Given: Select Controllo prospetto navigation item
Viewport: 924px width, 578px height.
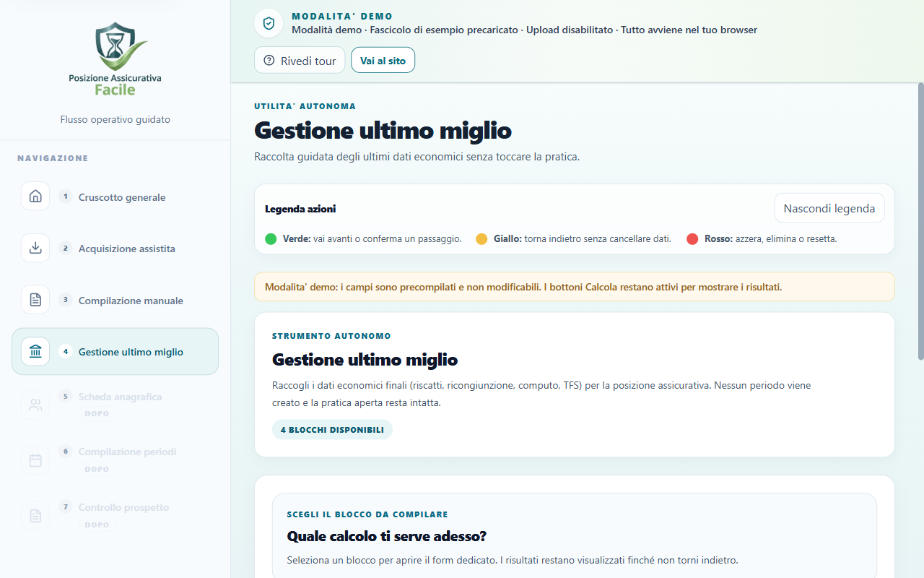Looking at the screenshot, I should point(115,515).
